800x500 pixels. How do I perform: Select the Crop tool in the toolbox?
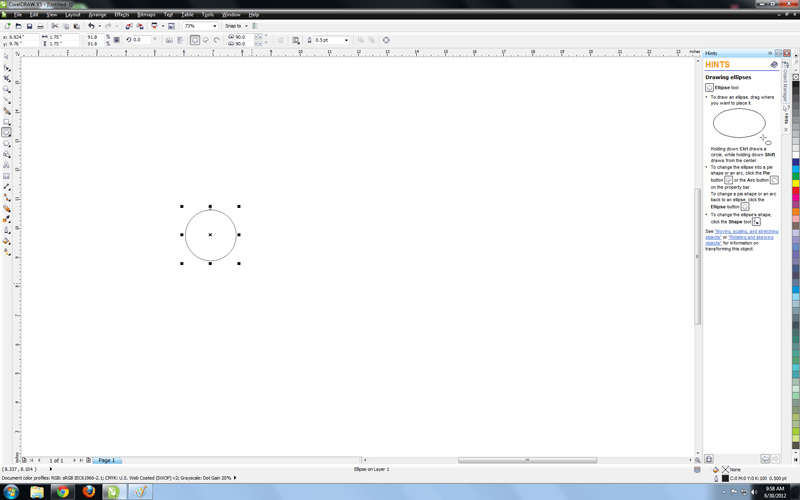click(6, 78)
